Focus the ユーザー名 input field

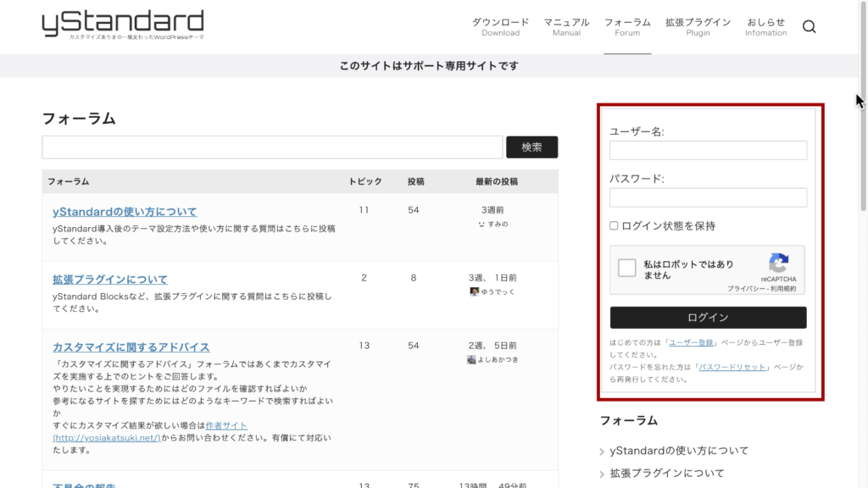click(708, 151)
